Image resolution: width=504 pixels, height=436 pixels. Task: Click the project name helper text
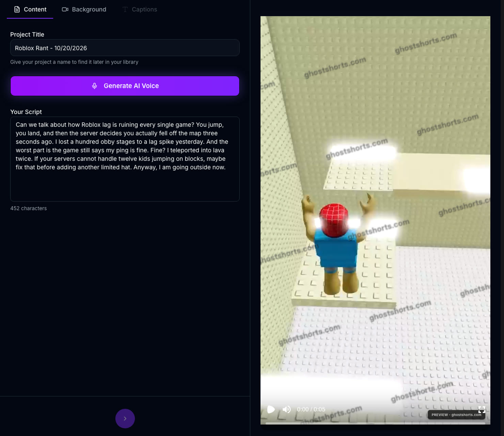74,62
